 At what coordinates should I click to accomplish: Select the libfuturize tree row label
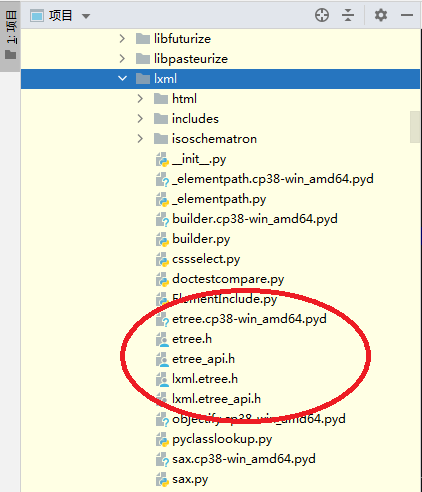(182, 39)
